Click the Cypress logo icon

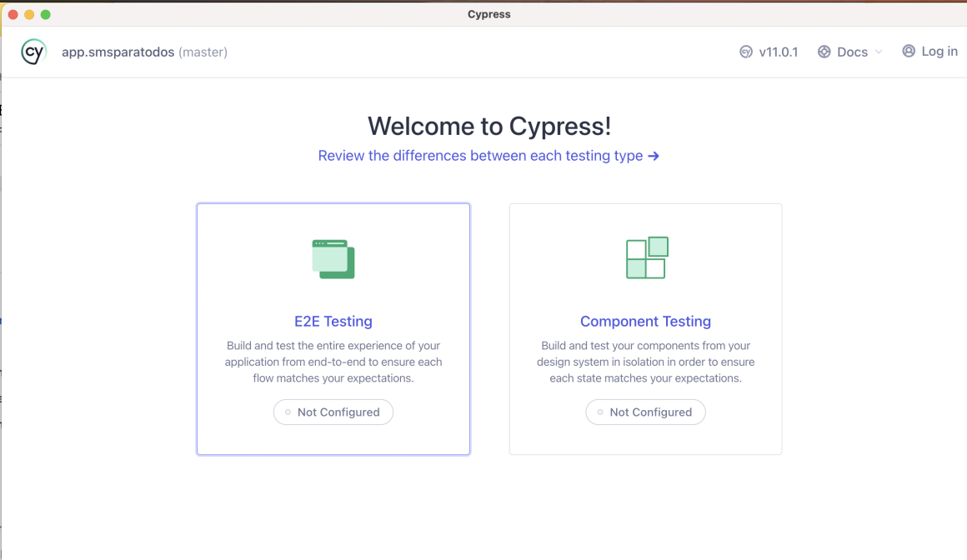click(x=33, y=52)
